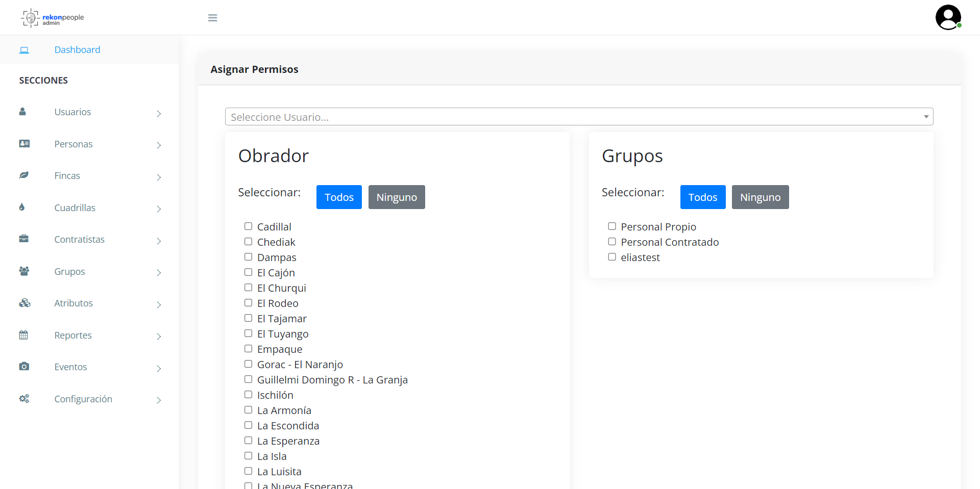Select Todos under Obrador

tap(339, 197)
